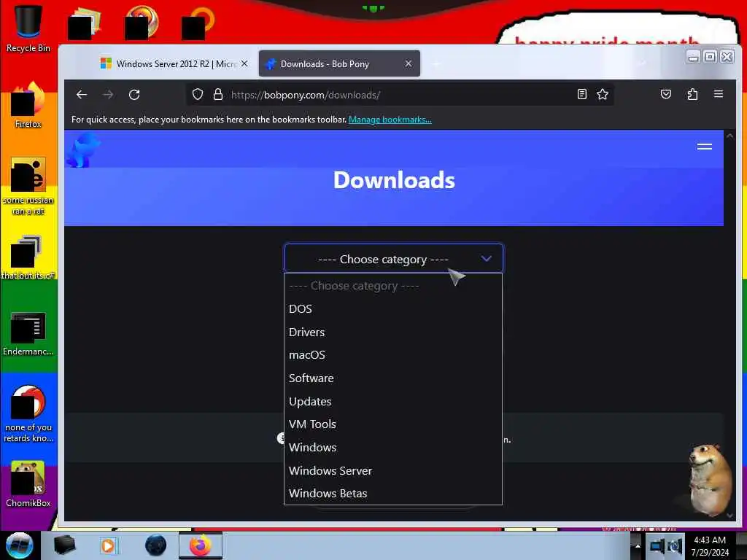Choose VM Tools from the category list
Image resolution: width=747 pixels, height=560 pixels.
pos(393,424)
